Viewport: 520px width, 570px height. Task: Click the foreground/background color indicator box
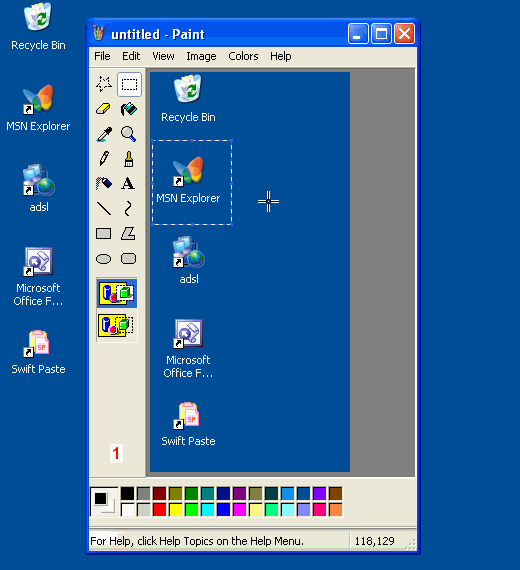tap(104, 502)
